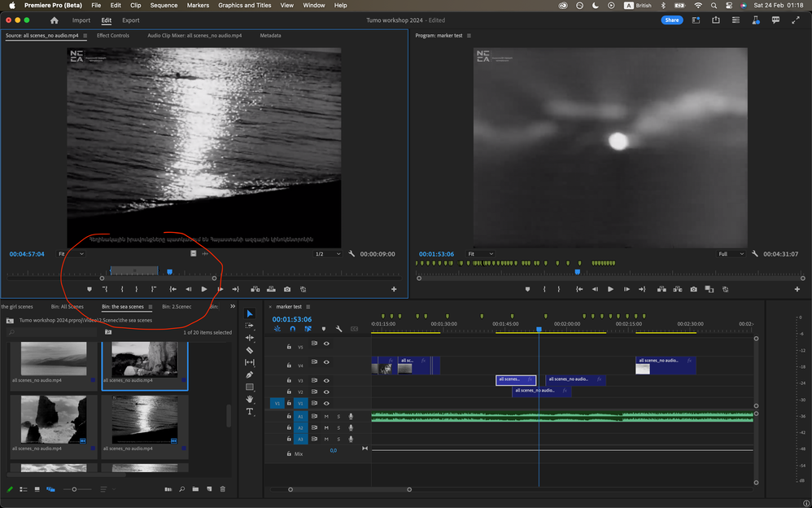Switch to Effect Controls tab
This screenshot has height=508, width=812.
pos(113,36)
